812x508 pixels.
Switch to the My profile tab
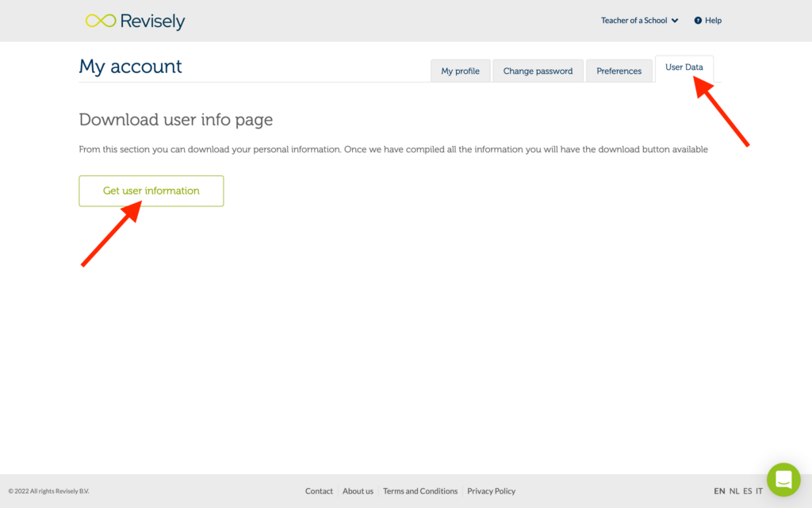pos(460,70)
